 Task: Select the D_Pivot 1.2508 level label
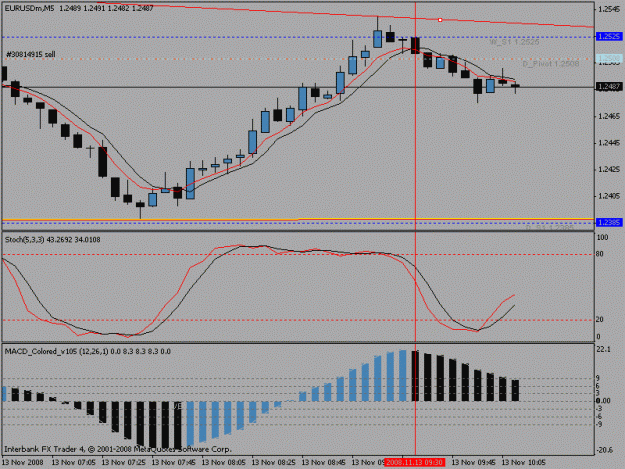click(550, 64)
